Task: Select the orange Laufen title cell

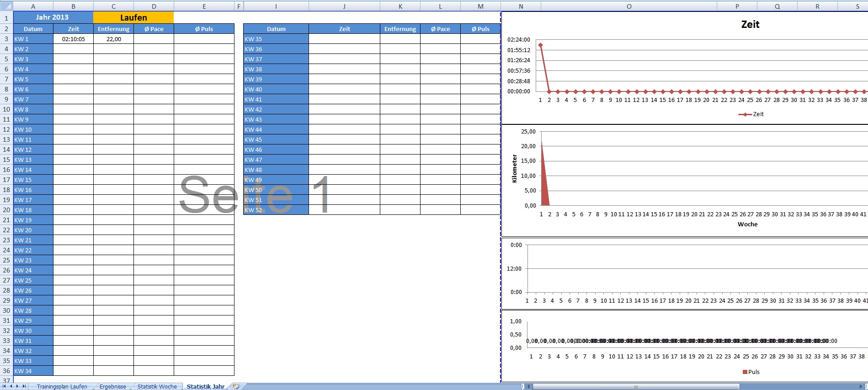Action: 133,17
